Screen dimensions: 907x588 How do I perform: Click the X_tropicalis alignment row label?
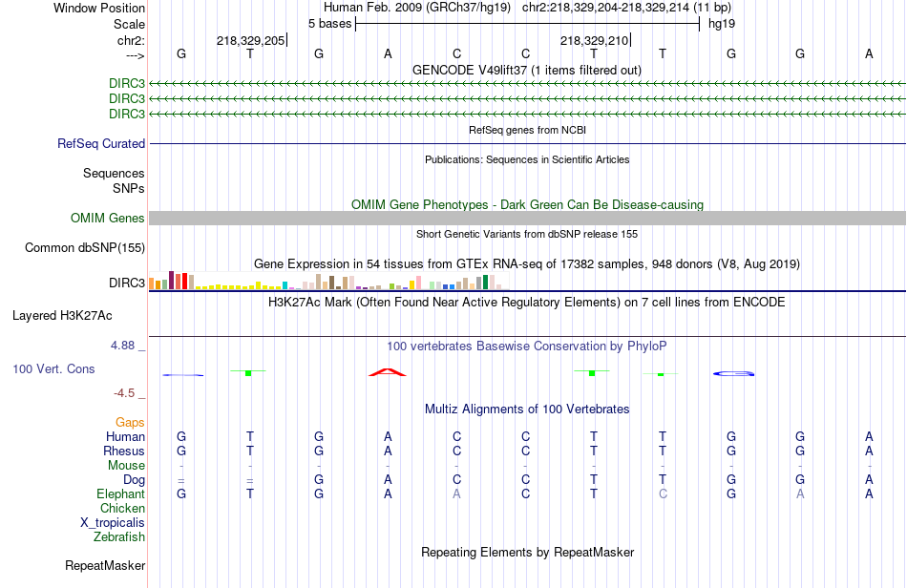[x=113, y=523]
